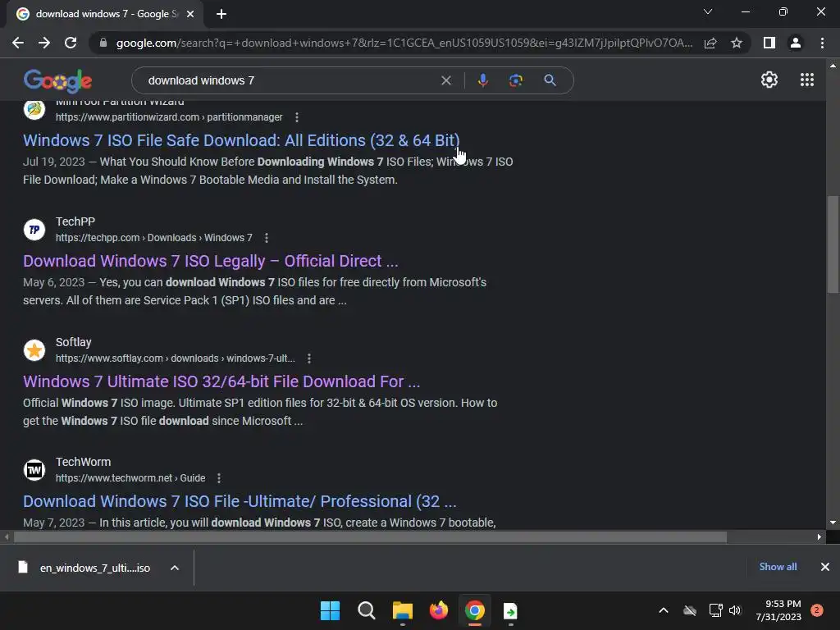Open 'Download Windows 7 ISO File -Ultimate' result
The height and width of the screenshot is (630, 840).
(x=240, y=501)
